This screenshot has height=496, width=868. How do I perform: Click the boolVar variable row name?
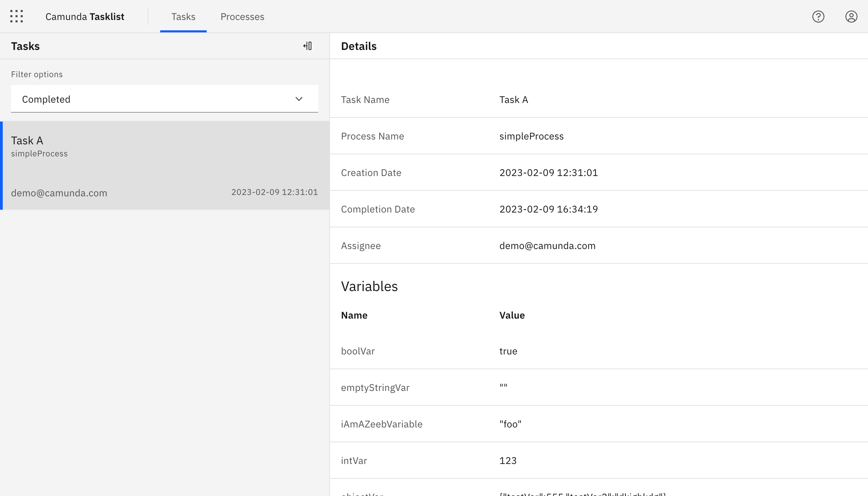(x=358, y=351)
